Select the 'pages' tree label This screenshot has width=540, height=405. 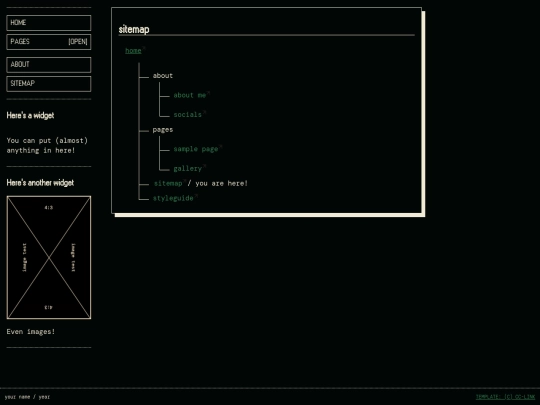[163, 129]
